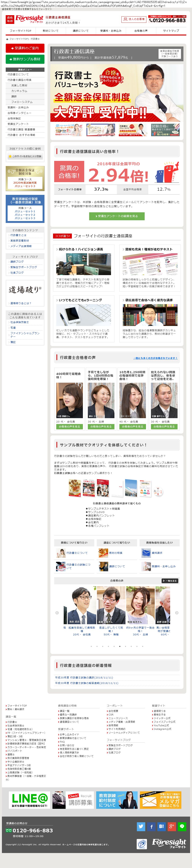
Task: Click 他にも多くの方が合格されています link
Action: click(x=155, y=358)
